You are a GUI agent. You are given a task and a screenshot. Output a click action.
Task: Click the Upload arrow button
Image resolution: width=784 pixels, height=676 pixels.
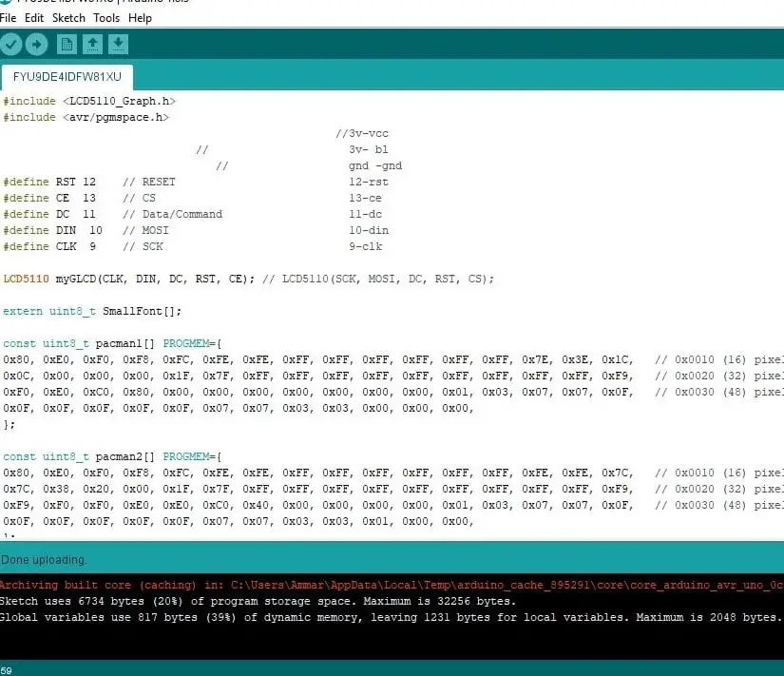click(x=36, y=45)
